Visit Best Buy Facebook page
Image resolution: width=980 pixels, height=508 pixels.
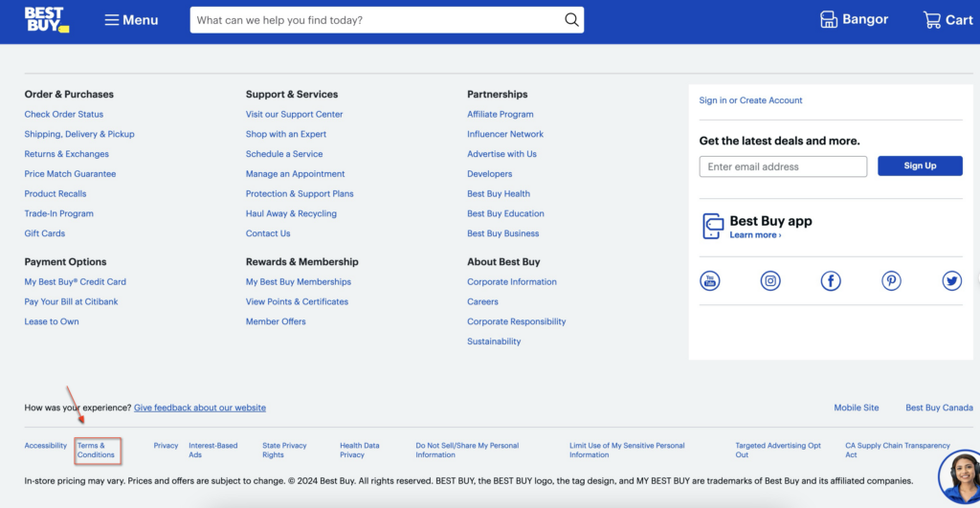click(x=831, y=280)
